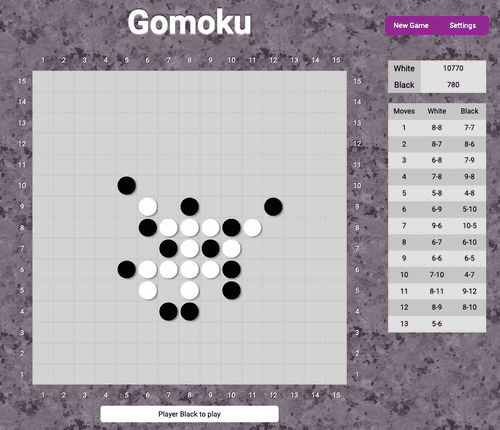Image resolution: width=500 pixels, height=430 pixels.
Task: Select the white stone at column 11, row 8
Action: pyautogui.click(x=252, y=228)
